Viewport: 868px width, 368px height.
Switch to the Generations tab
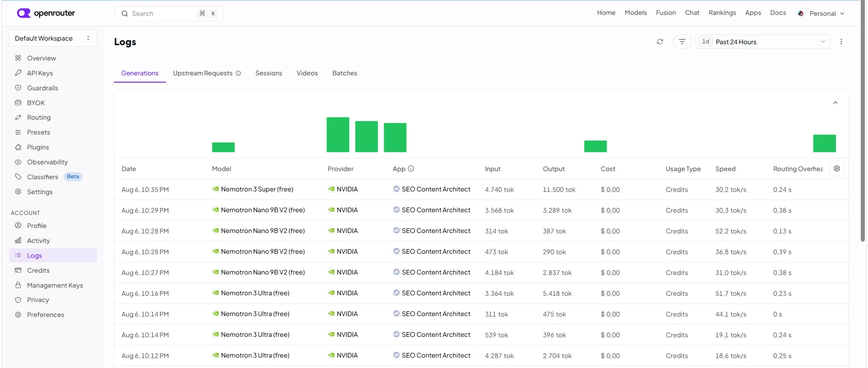tap(140, 73)
